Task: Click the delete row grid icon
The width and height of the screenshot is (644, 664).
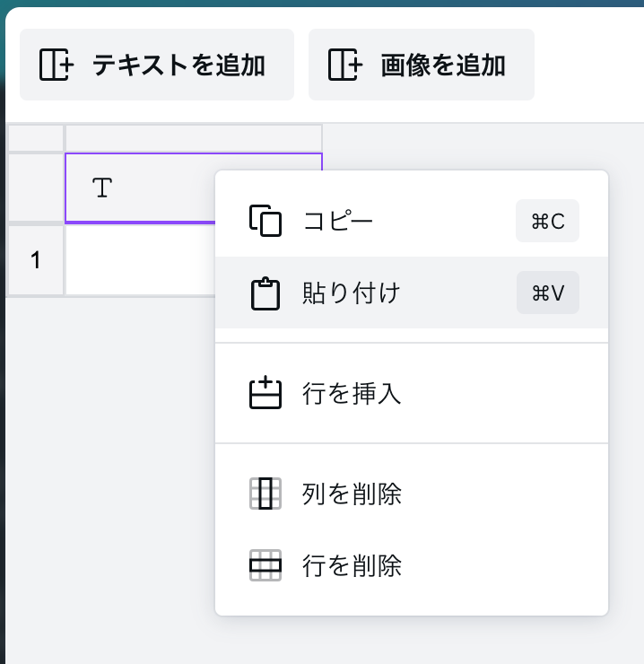Action: tap(265, 565)
